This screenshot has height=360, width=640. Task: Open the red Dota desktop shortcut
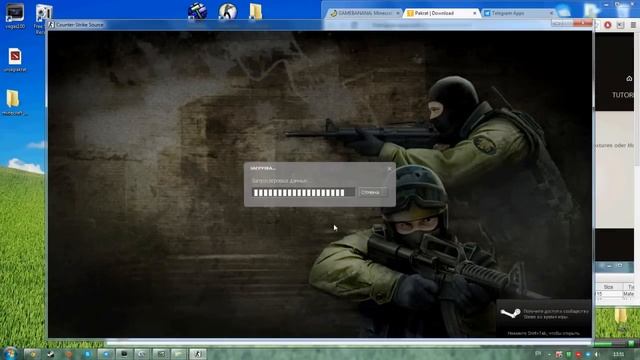coord(15,60)
